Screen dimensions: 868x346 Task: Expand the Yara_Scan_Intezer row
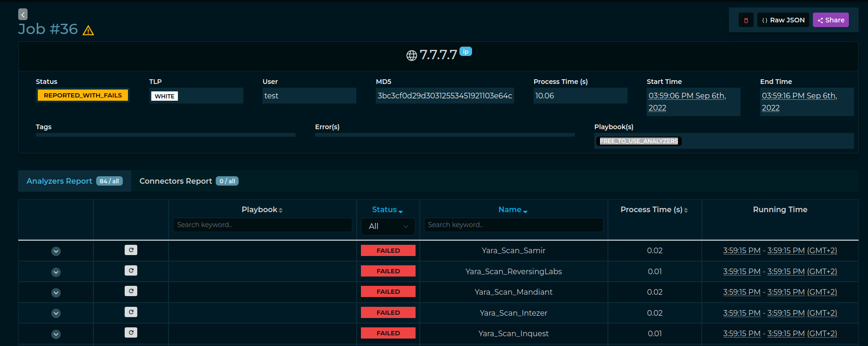(x=56, y=313)
